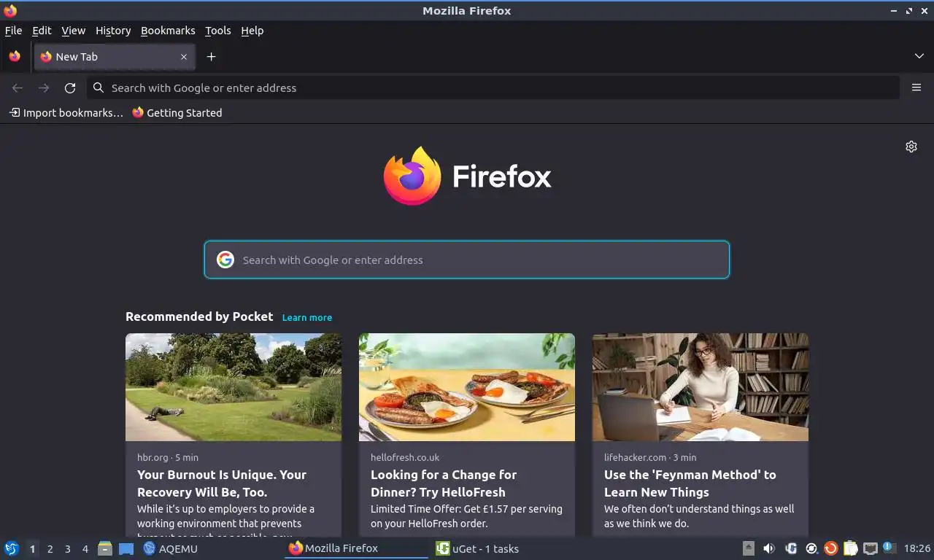Image resolution: width=934 pixels, height=560 pixels.
Task: Go back using the Back arrow
Action: (x=18, y=87)
